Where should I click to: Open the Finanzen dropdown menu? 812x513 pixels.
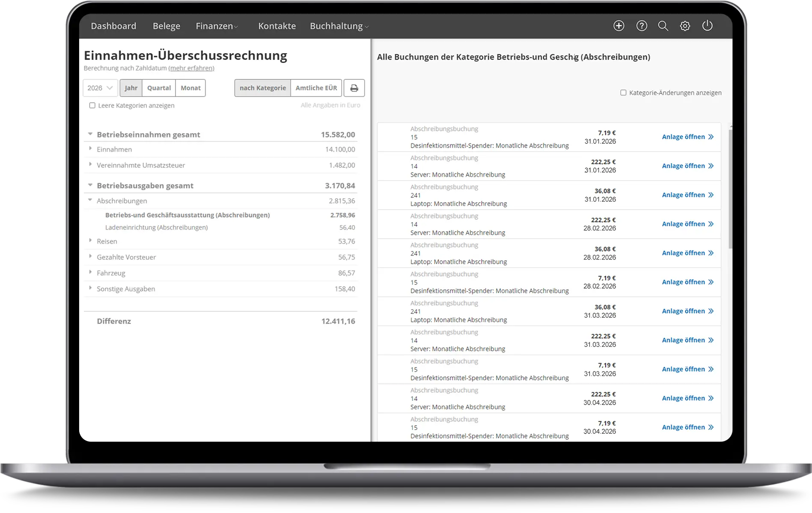pyautogui.click(x=217, y=26)
